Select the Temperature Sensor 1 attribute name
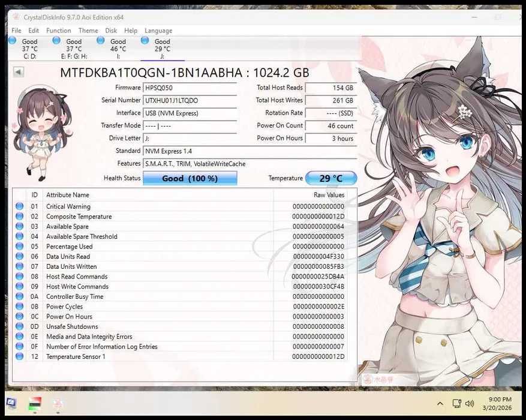Viewport: 526px width, 420px height. pos(76,356)
